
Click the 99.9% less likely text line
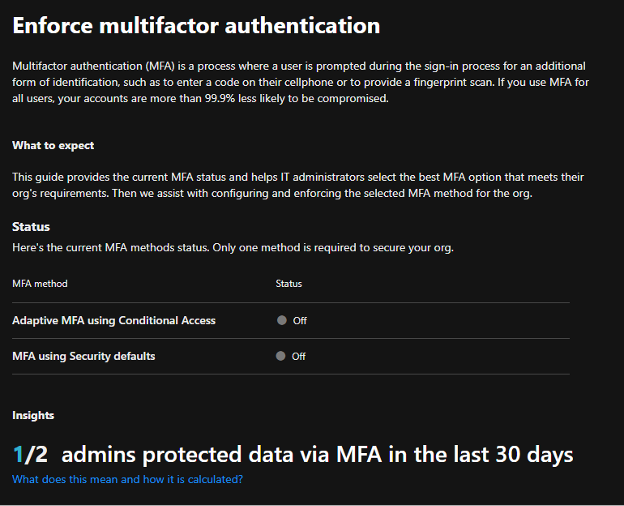200,98
